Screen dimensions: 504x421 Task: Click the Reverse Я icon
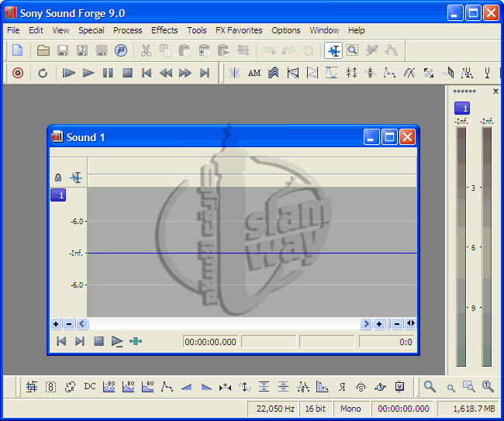tap(342, 387)
